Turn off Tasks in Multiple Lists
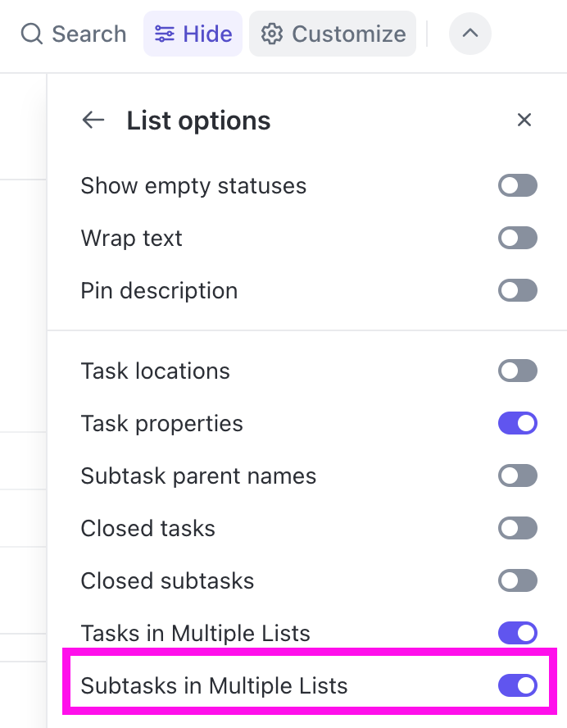The height and width of the screenshot is (728, 567). 517,633
